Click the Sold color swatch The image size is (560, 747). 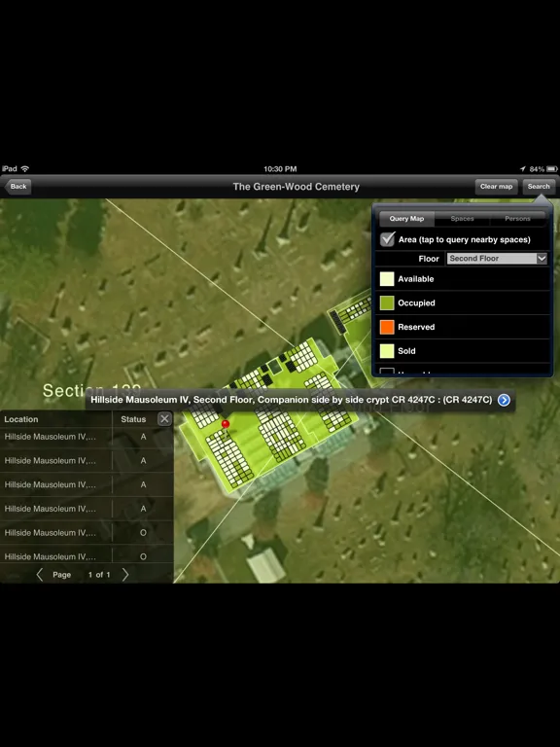pyautogui.click(x=387, y=350)
